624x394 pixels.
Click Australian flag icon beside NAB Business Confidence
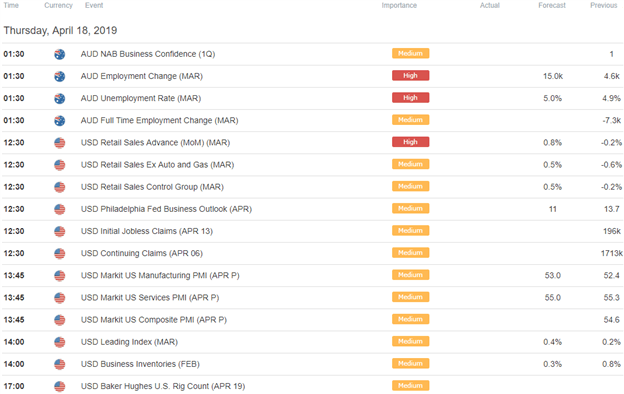tap(60, 54)
